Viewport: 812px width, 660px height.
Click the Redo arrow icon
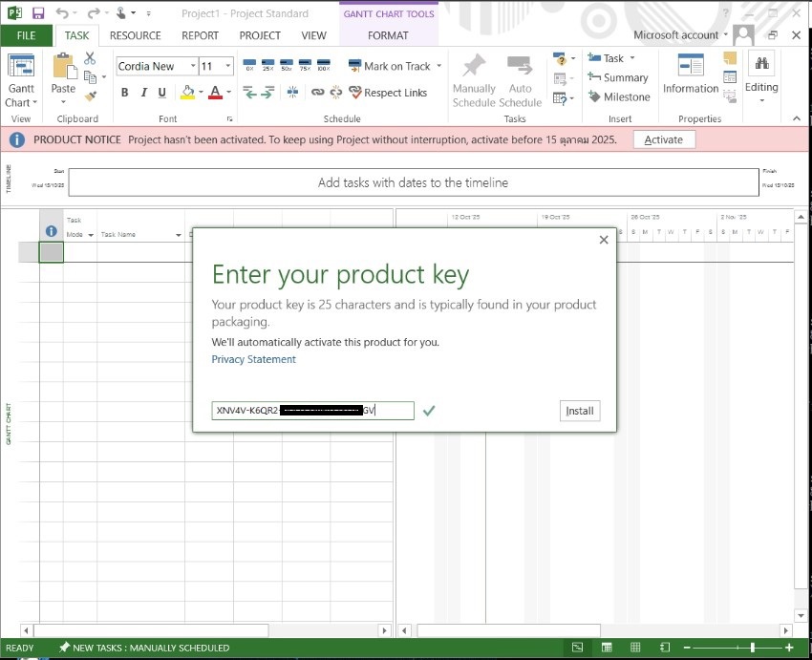tap(94, 13)
